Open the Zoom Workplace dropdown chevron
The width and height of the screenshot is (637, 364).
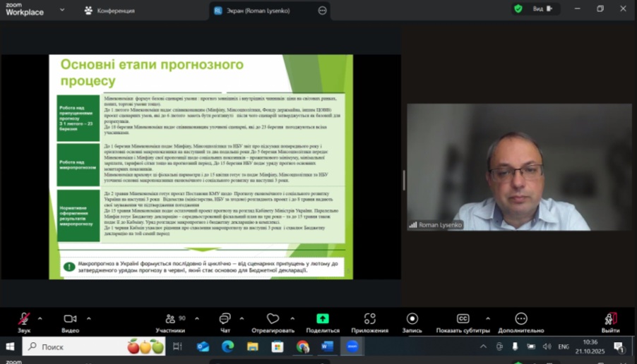(62, 11)
